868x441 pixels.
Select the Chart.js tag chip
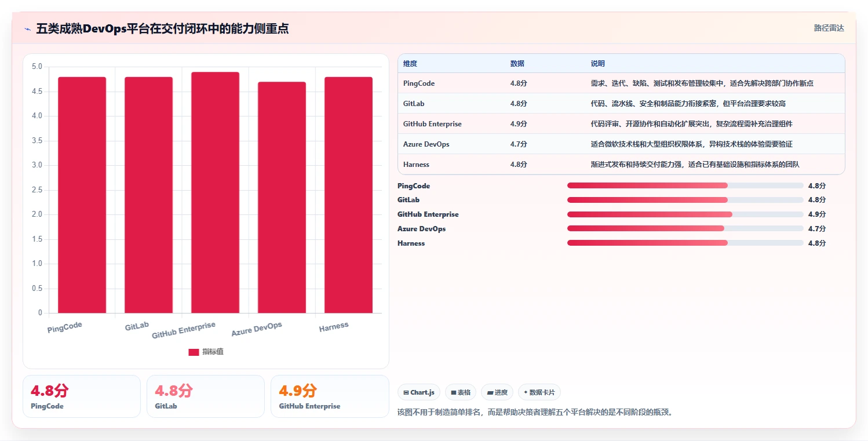(x=419, y=392)
